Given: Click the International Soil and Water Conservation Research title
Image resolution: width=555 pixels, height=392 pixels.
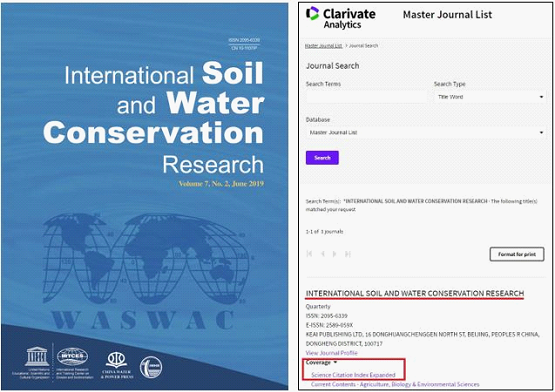Looking at the screenshot, I should (415, 293).
